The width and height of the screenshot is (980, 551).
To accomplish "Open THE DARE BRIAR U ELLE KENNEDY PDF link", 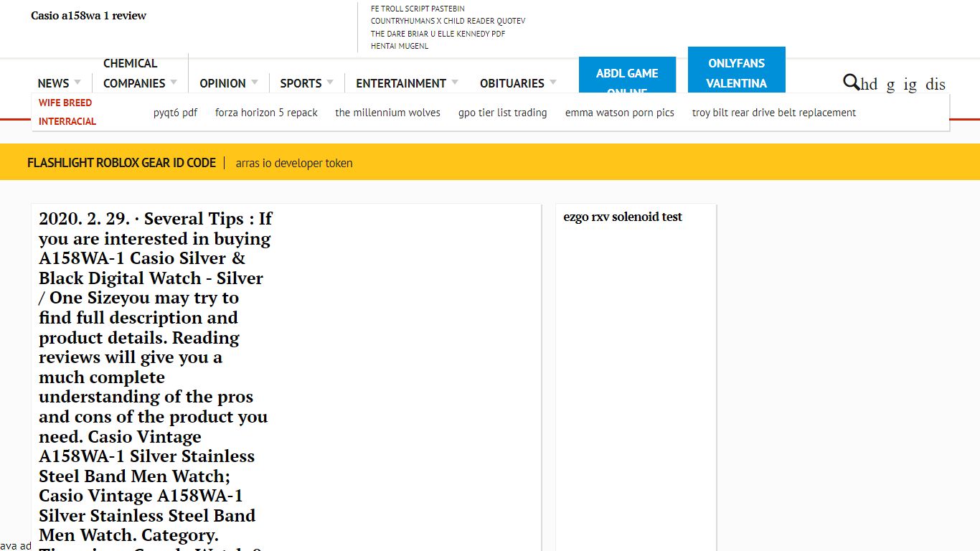I will (438, 34).
